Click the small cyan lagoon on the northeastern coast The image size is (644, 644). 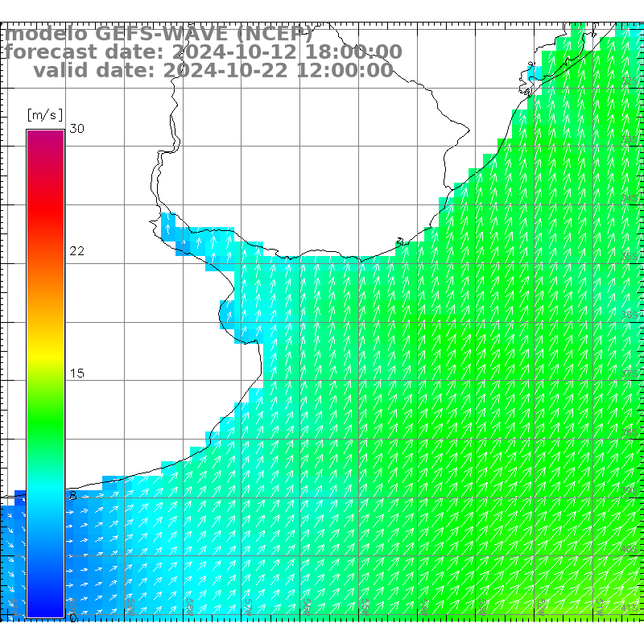click(x=534, y=79)
